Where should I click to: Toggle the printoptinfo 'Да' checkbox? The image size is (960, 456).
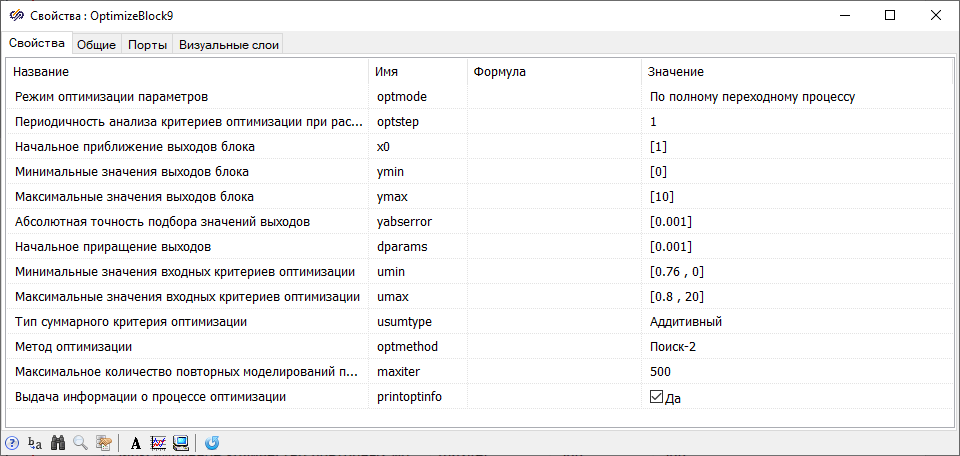pyautogui.click(x=656, y=397)
